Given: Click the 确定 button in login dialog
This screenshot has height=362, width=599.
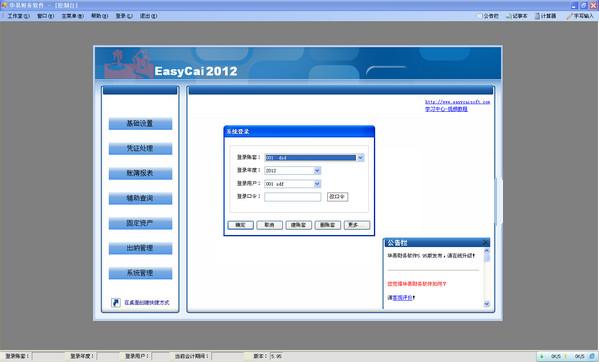Looking at the screenshot, I should click(240, 225).
